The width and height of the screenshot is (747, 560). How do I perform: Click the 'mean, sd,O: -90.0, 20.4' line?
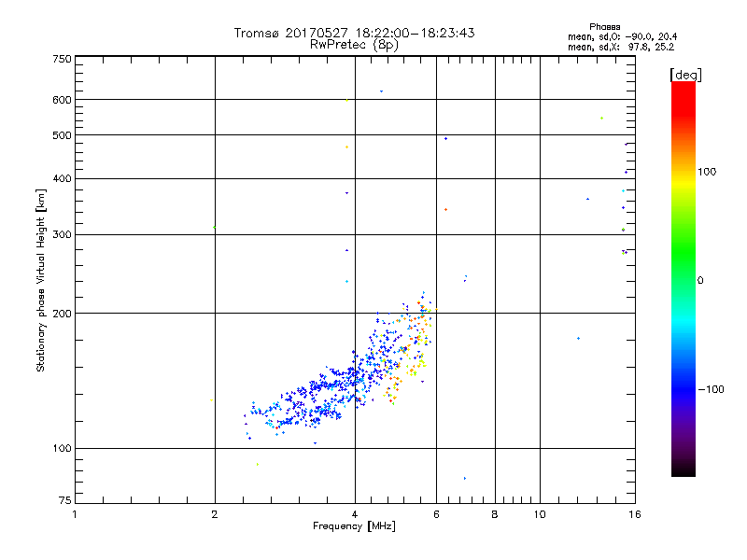click(x=622, y=36)
